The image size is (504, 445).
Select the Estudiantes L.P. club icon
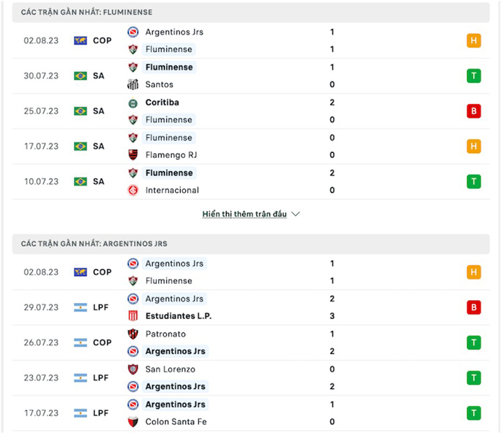pyautogui.click(x=132, y=316)
